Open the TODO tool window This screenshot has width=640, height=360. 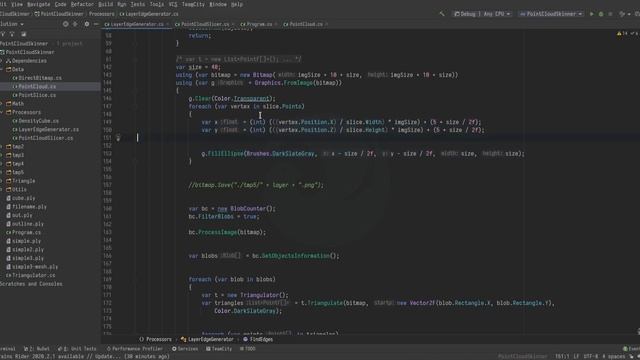tap(248, 349)
